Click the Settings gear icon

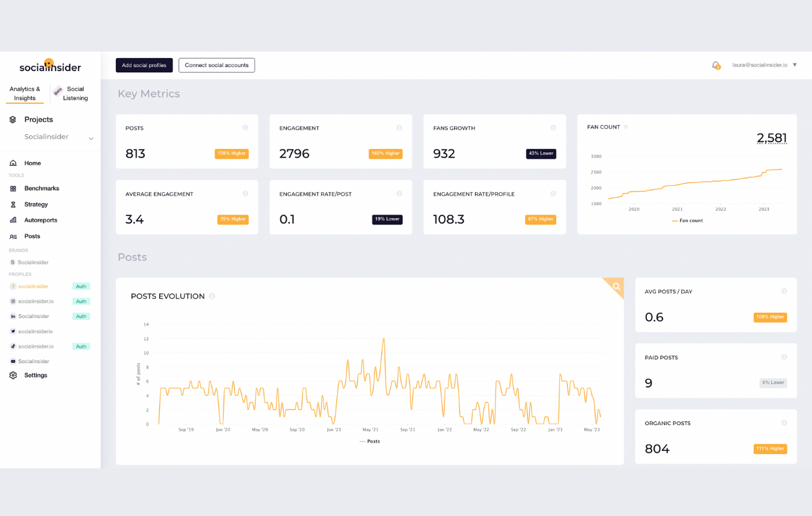(x=13, y=375)
